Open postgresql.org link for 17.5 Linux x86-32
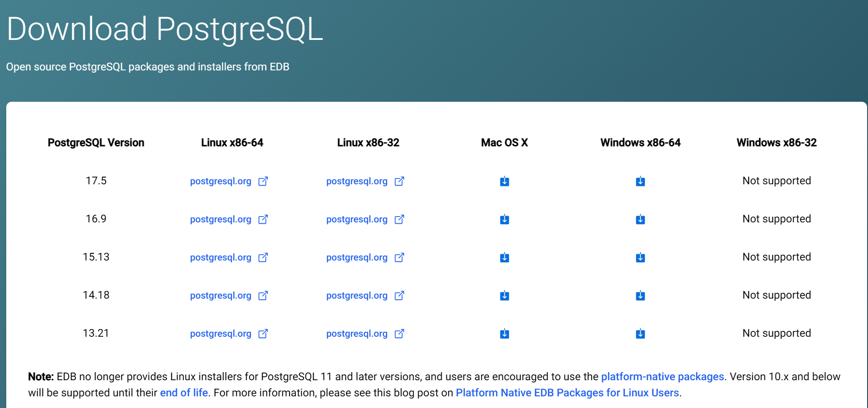Image resolution: width=868 pixels, height=408 pixels. [x=365, y=181]
